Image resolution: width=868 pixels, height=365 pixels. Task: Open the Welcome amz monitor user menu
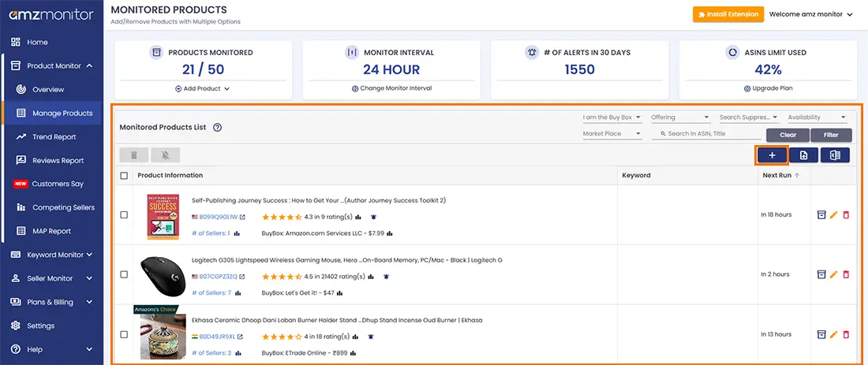[x=811, y=14]
